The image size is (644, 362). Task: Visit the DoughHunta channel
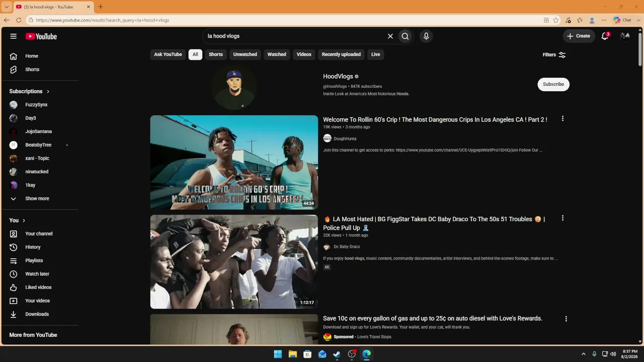[x=345, y=139]
